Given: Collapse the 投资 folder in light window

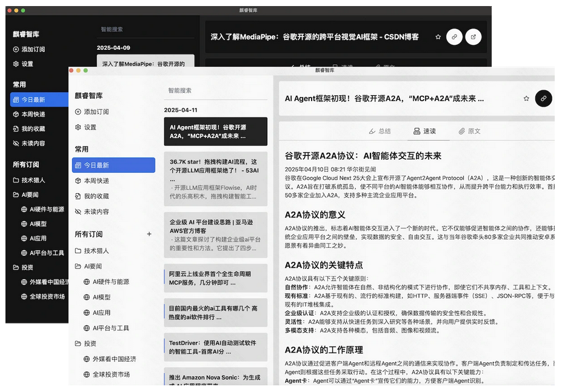Looking at the screenshot, I should pos(85,344).
